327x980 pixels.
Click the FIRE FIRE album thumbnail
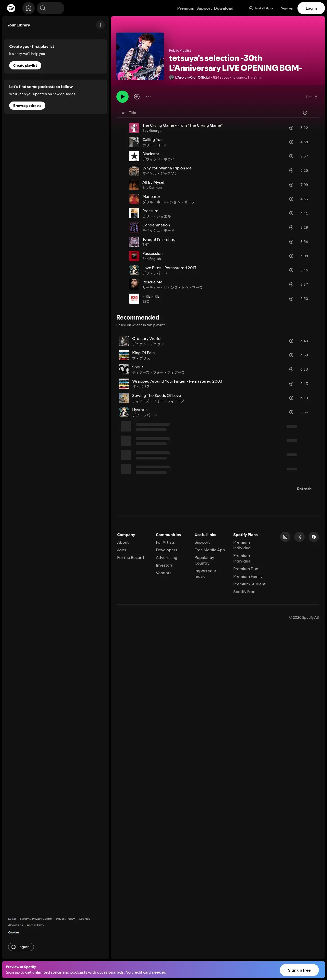[x=134, y=299]
